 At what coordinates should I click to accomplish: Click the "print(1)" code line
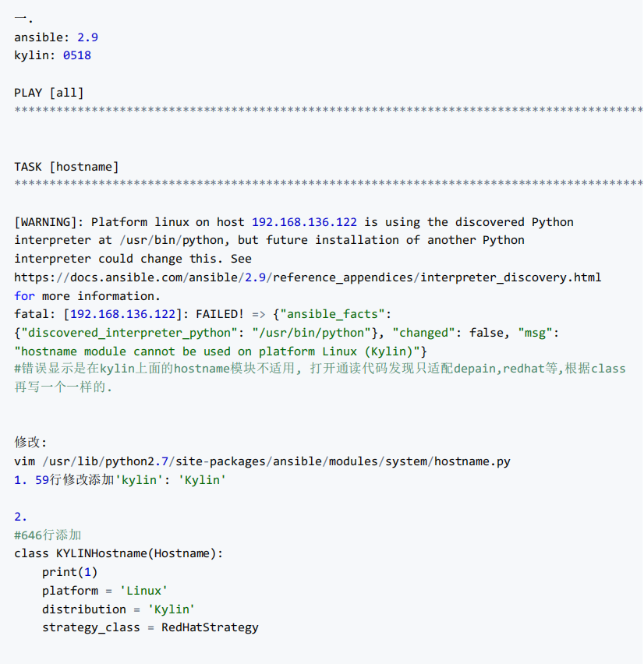[70, 572]
